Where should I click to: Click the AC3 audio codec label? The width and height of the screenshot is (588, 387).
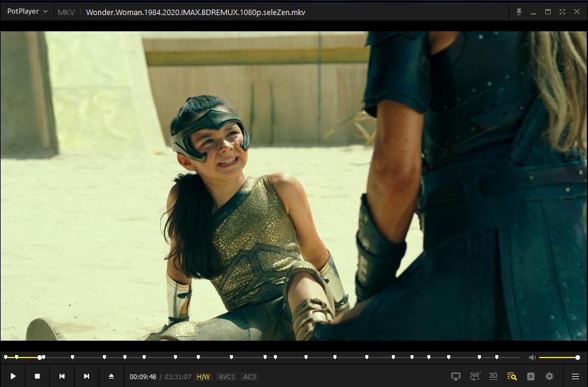(x=249, y=377)
